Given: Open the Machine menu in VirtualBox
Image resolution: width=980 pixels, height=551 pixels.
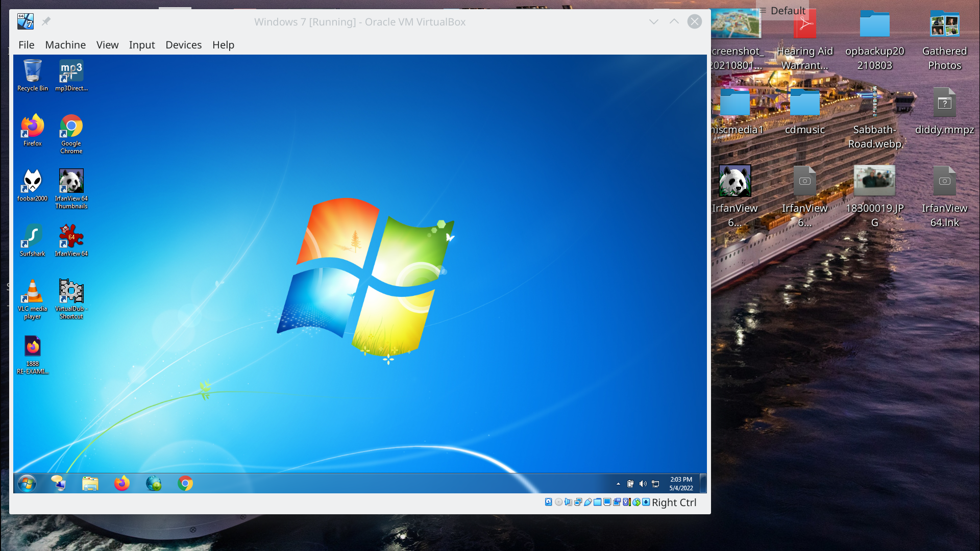Looking at the screenshot, I should pos(65,45).
